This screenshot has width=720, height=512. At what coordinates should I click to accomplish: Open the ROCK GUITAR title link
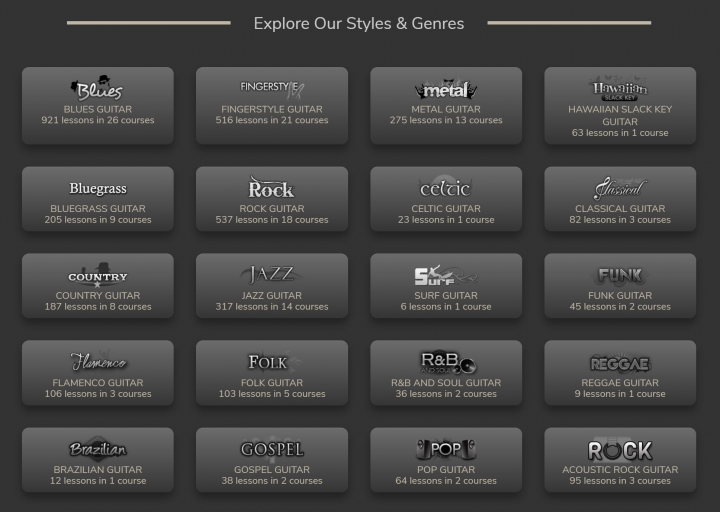[272, 208]
